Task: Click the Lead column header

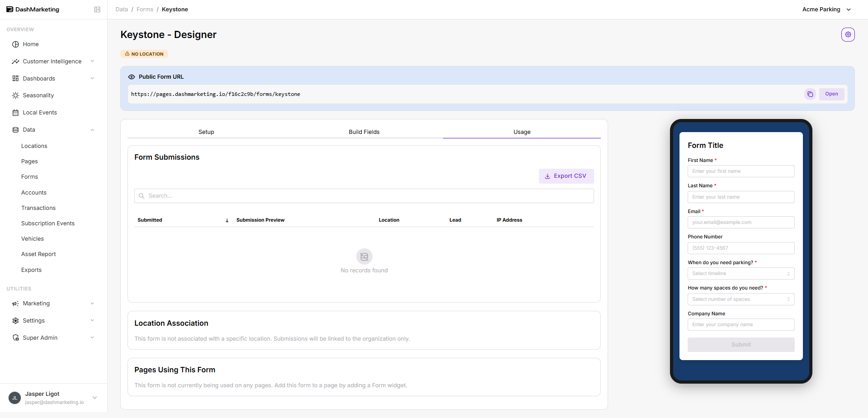Action: tap(455, 220)
